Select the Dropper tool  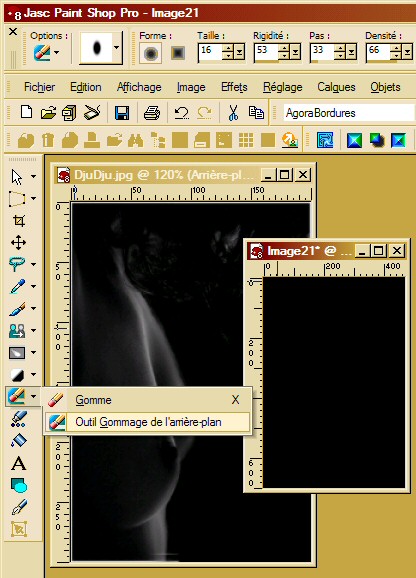tap(18, 286)
